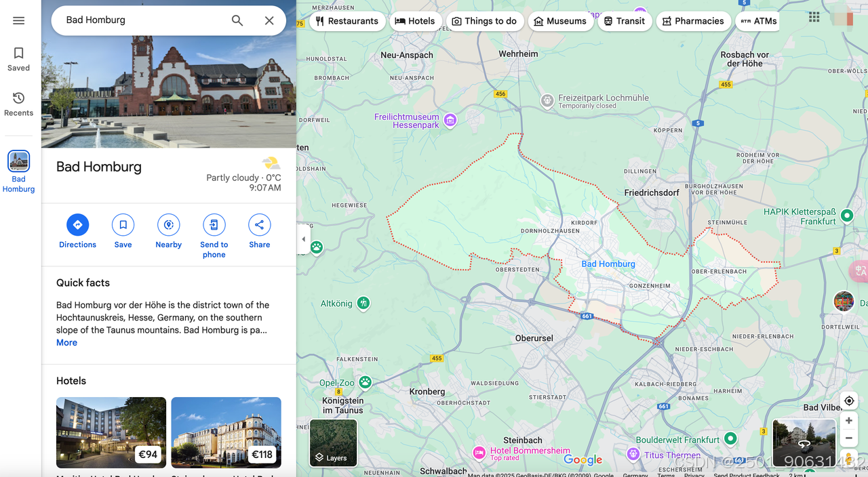Viewport: 868px width, 477px height.
Task: Click the Wehrheim town label
Action: point(518,54)
